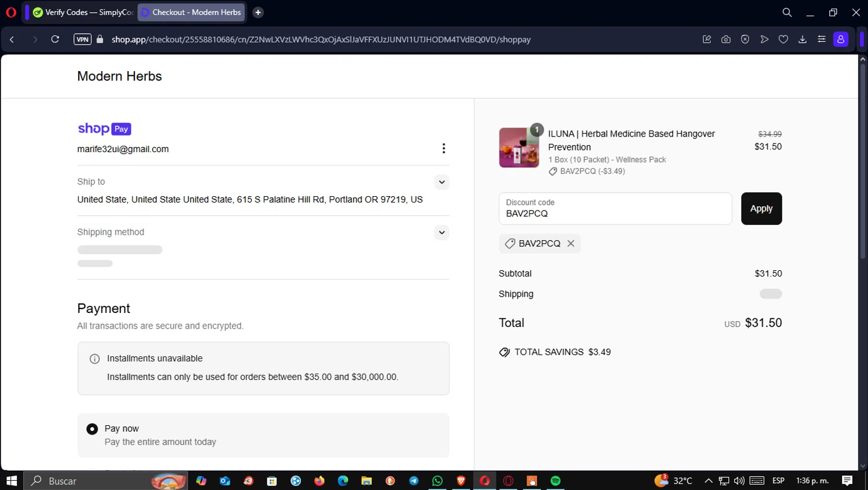This screenshot has height=490, width=868.
Task: Click the ILUNA product thumbnail image
Action: 519,148
